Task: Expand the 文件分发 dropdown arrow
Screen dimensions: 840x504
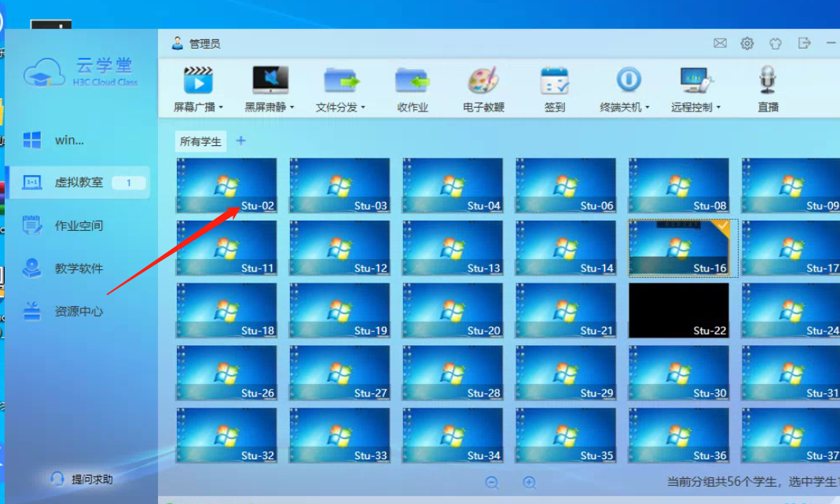Action: tap(363, 108)
